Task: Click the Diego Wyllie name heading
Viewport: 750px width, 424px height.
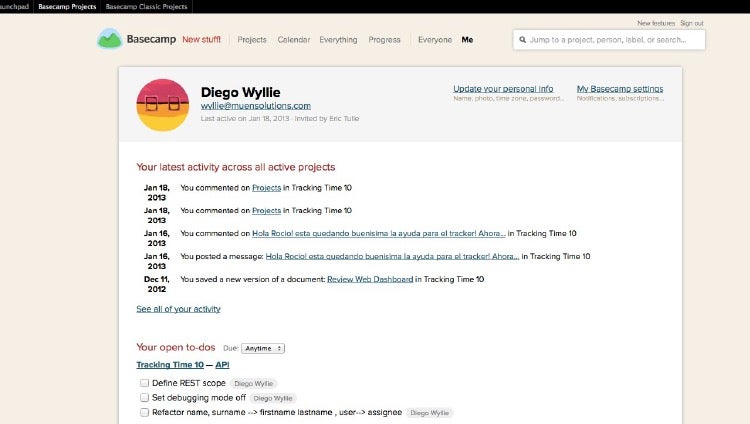Action: [x=241, y=92]
